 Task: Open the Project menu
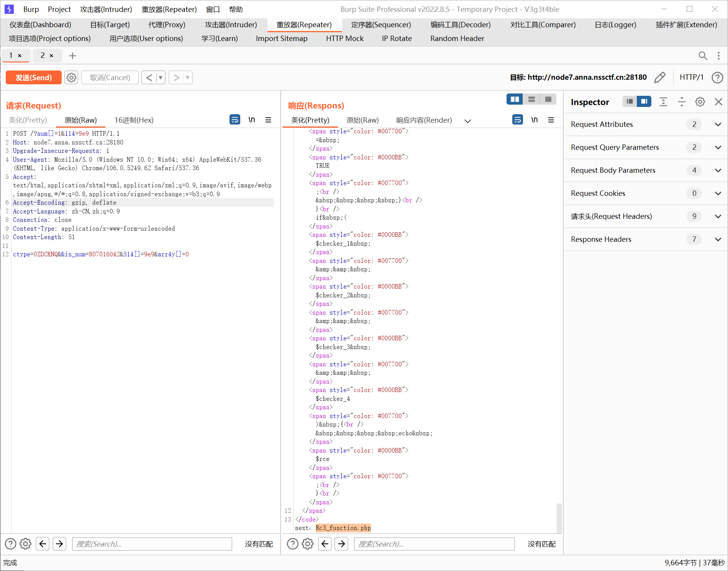(x=59, y=9)
